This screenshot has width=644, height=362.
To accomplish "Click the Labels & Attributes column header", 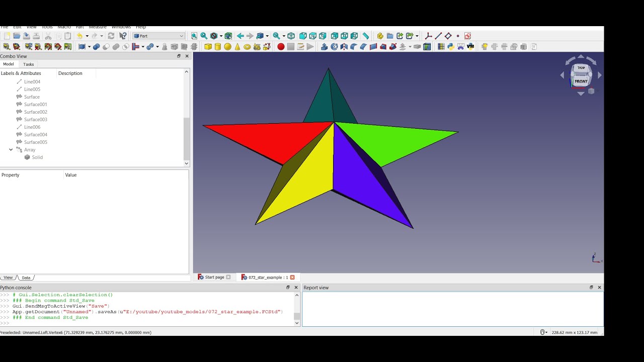I will coord(21,73).
